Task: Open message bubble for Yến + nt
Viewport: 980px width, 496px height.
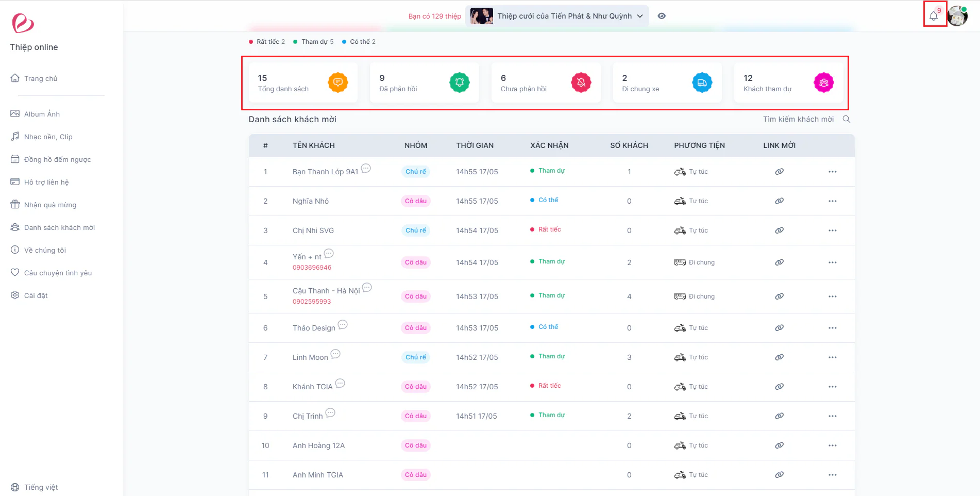Action: (x=329, y=253)
